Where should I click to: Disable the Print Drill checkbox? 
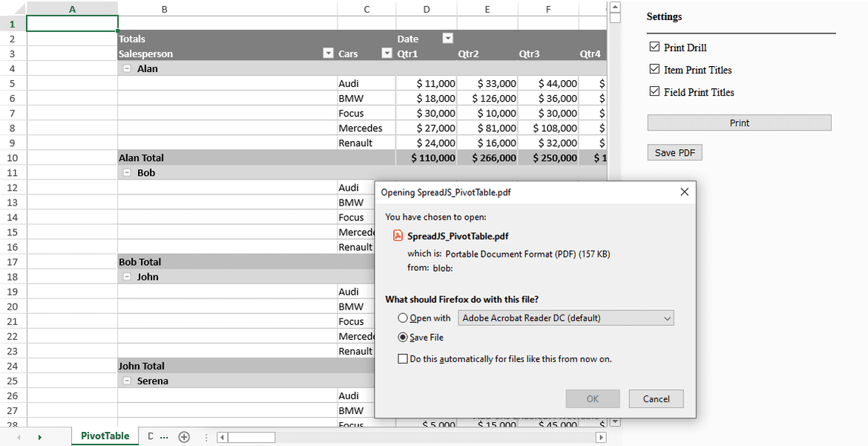654,46
